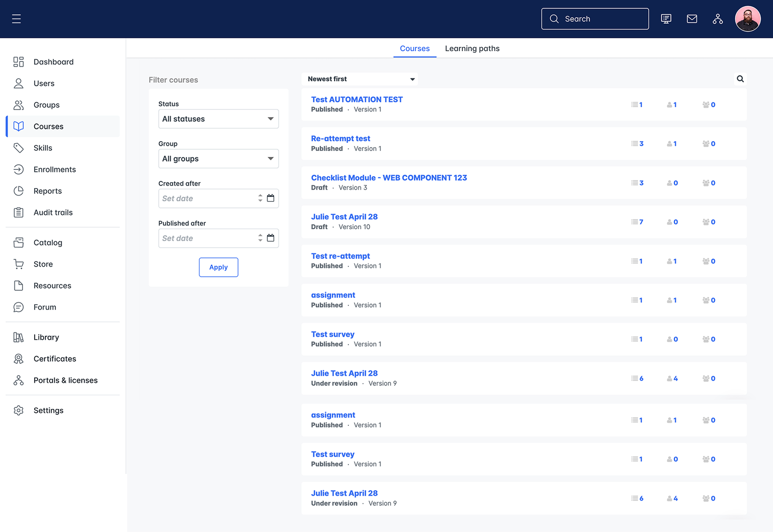Click the Reports pie chart icon
The height and width of the screenshot is (532, 773).
click(x=18, y=191)
